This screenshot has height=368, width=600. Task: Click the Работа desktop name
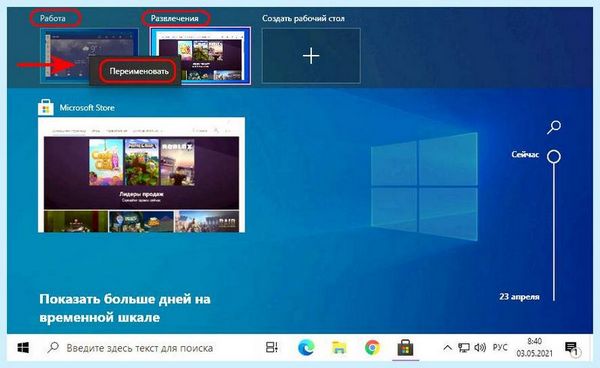click(53, 18)
